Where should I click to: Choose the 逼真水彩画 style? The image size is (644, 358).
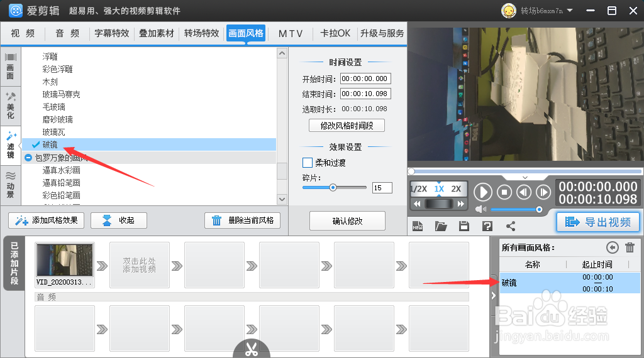[x=61, y=170]
